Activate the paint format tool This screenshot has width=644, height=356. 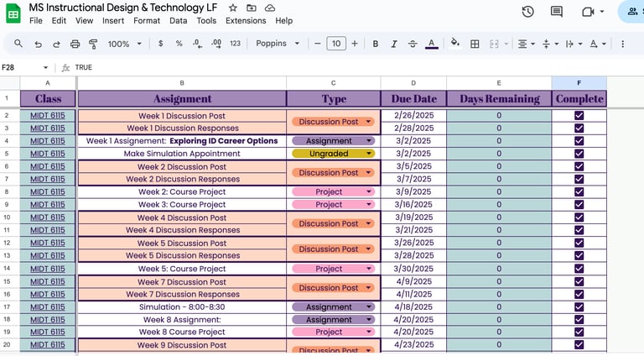(x=93, y=44)
